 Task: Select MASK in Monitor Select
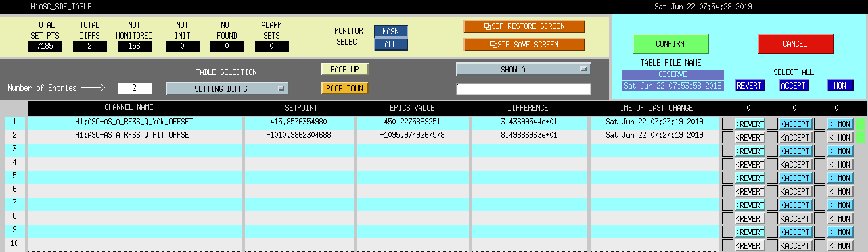(x=391, y=32)
